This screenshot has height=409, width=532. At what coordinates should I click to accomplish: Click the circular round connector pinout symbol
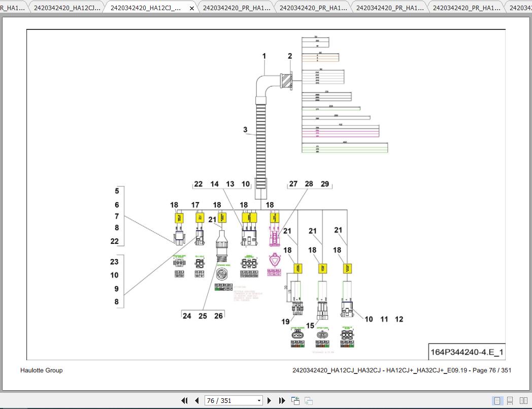coord(222,274)
